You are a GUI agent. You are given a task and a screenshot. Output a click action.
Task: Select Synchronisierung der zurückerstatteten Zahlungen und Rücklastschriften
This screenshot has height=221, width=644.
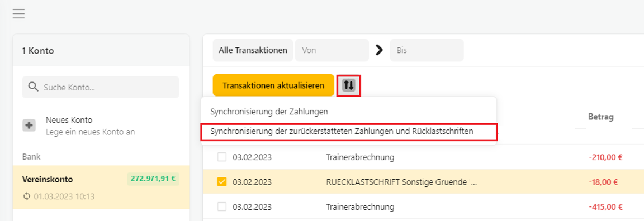[349, 132]
